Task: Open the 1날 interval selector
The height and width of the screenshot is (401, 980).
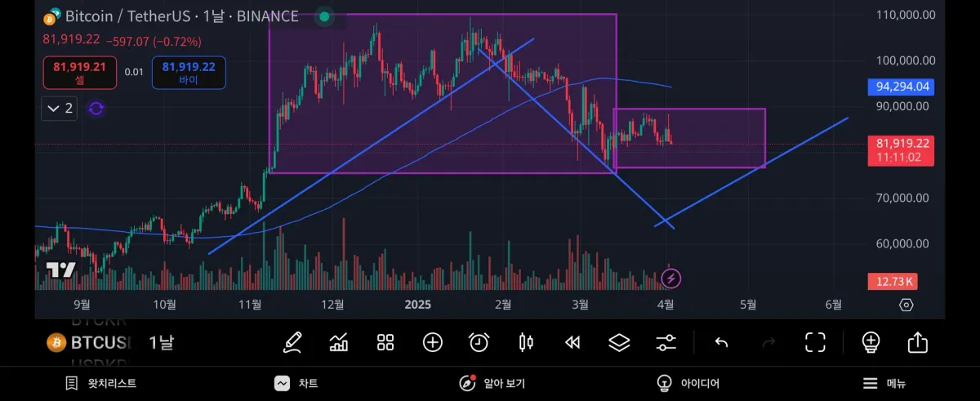Action: (163, 342)
